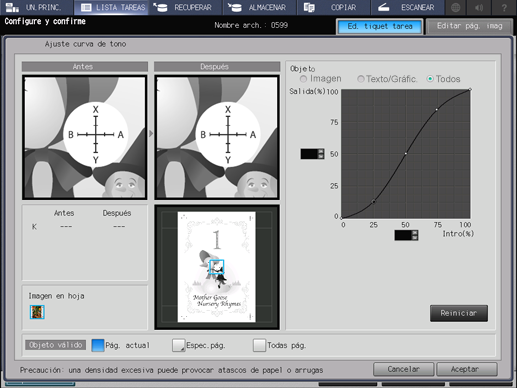
Task: Switch to COPIAR tab
Action: [333, 7]
